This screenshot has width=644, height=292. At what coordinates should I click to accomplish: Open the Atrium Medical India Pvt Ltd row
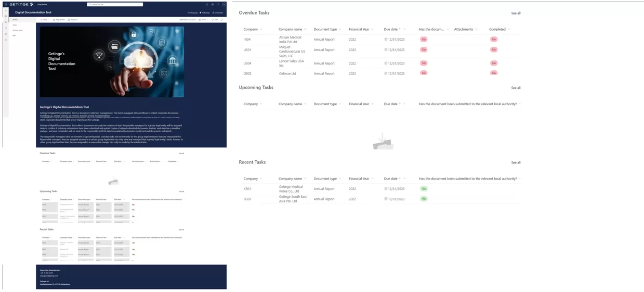(292, 40)
